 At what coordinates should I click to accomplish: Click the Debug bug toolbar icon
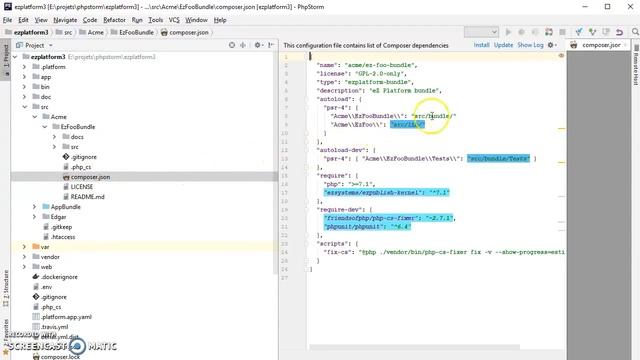click(521, 32)
